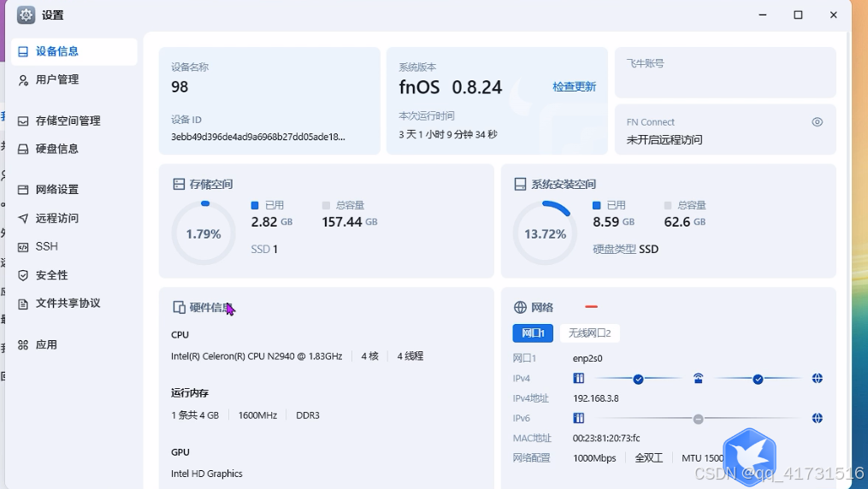Click the 总容量 gray swatch in 系统安装空间
This screenshot has height=489, width=868.
pos(668,205)
